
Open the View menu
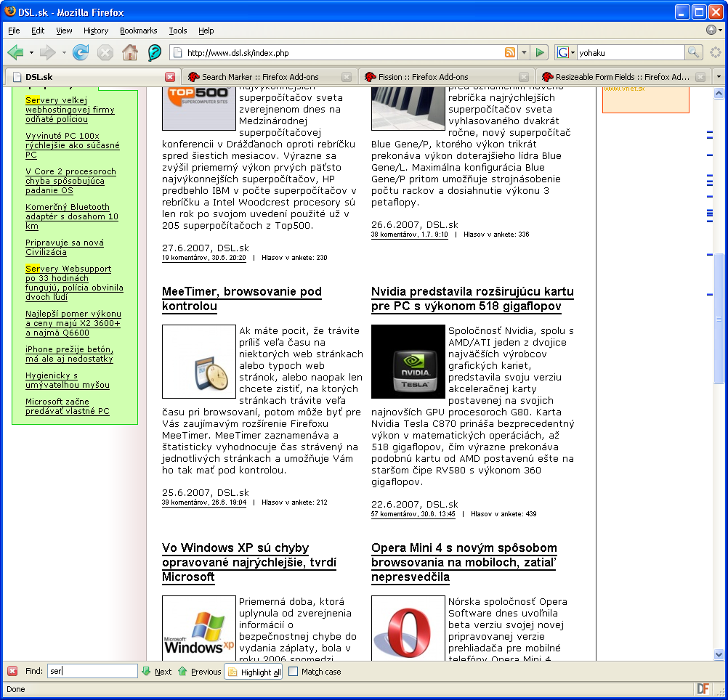(64, 30)
